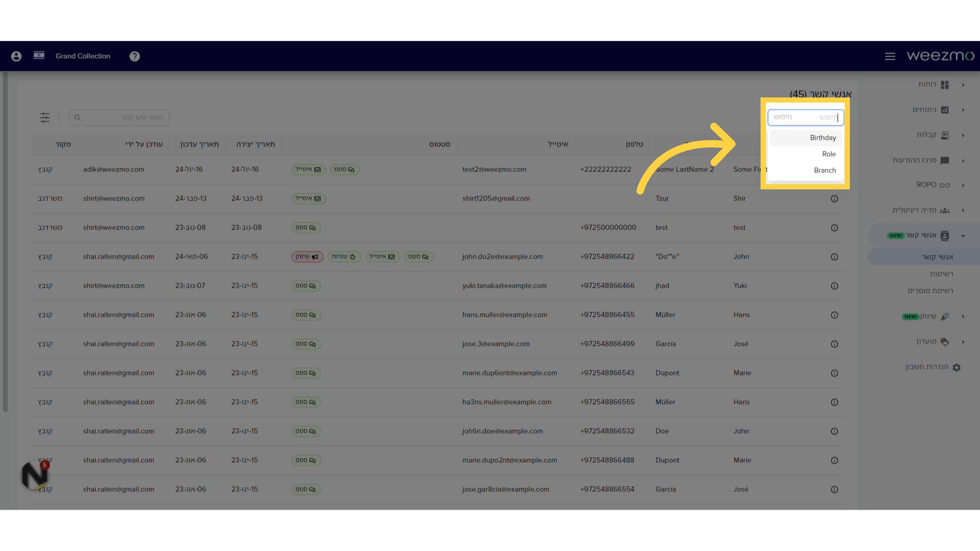Open דוחות in the sidebar
980x551 pixels.
(927, 84)
